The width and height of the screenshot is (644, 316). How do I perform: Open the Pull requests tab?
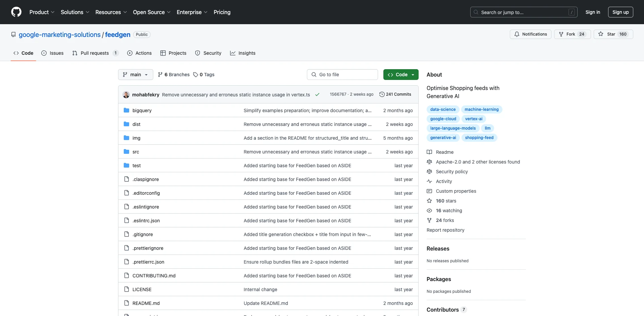[95, 53]
